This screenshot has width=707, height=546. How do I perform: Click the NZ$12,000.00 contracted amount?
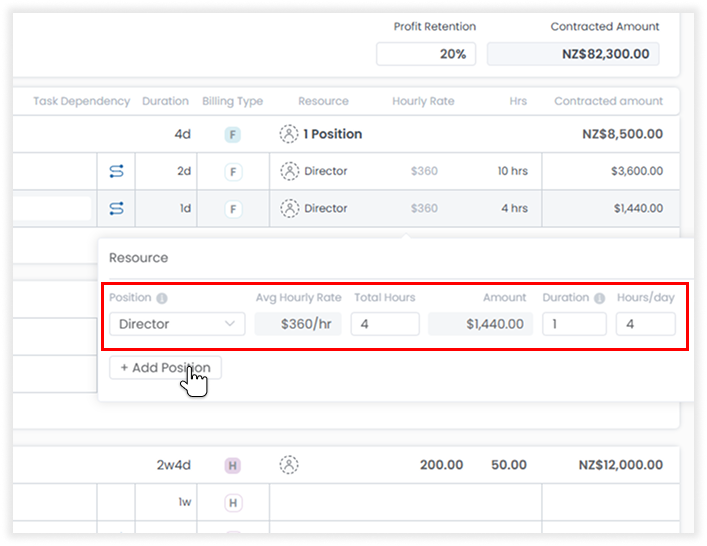[x=621, y=465]
